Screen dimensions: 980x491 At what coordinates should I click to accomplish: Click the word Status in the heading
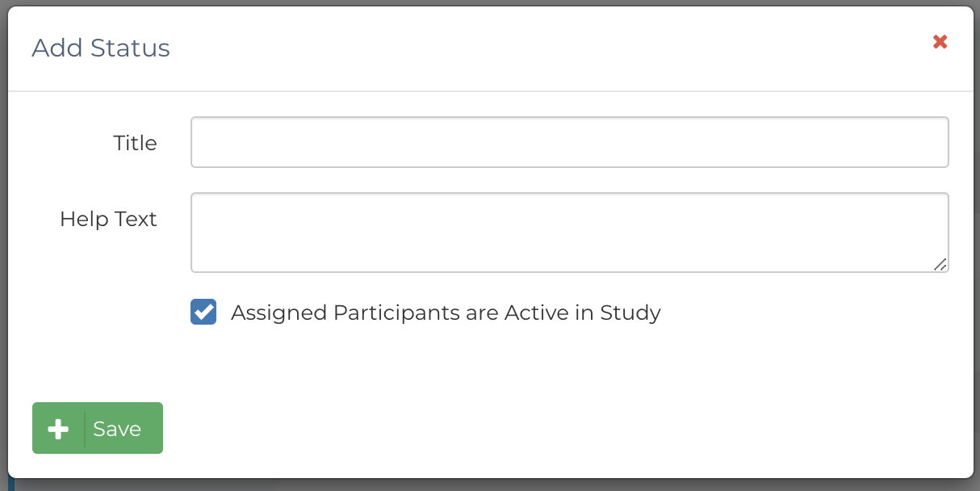tap(130, 48)
